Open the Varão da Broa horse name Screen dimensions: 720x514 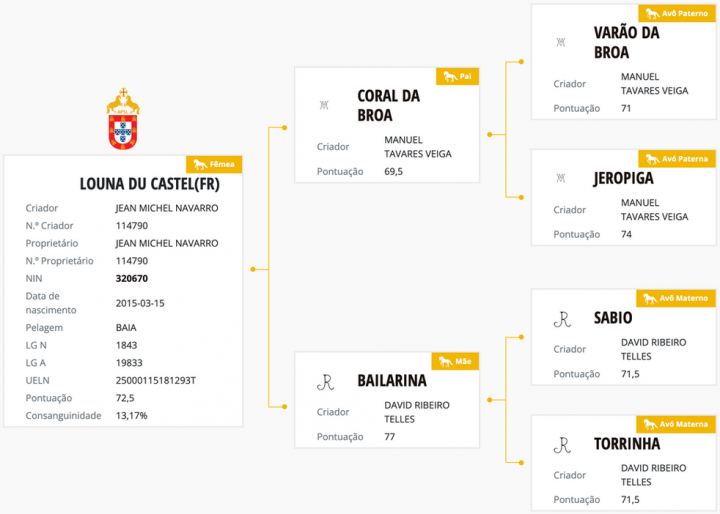(626, 42)
